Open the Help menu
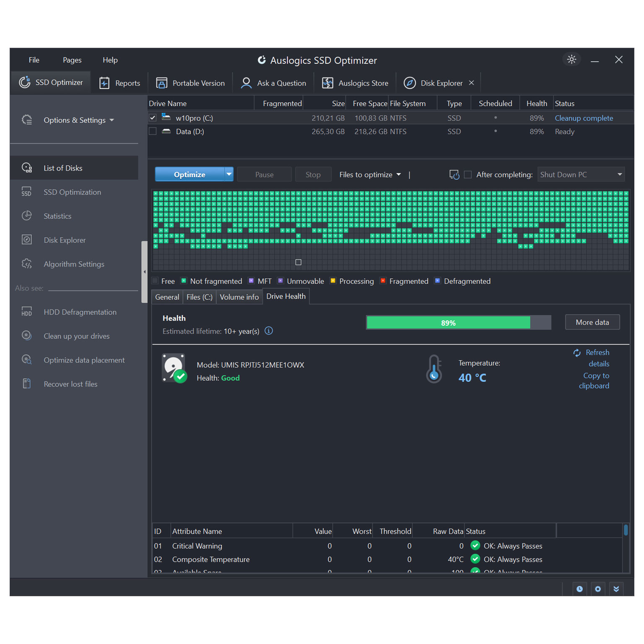This screenshot has width=644, height=644. [110, 60]
